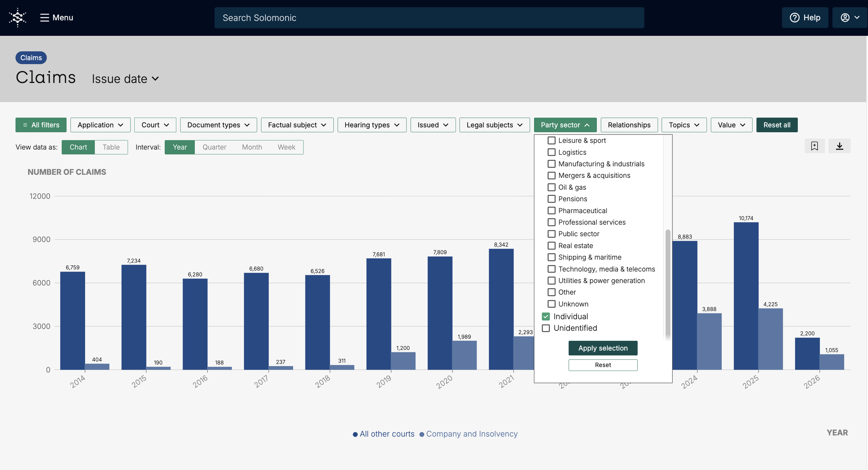Toggle Company and Insolvency legend swatch
Image resolution: width=868 pixels, height=470 pixels.
pos(422,434)
